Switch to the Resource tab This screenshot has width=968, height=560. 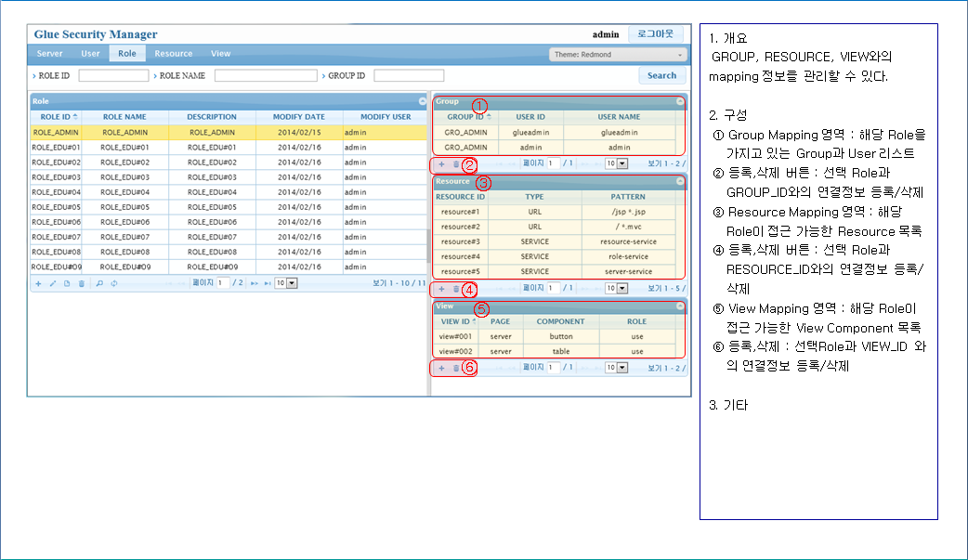(174, 54)
